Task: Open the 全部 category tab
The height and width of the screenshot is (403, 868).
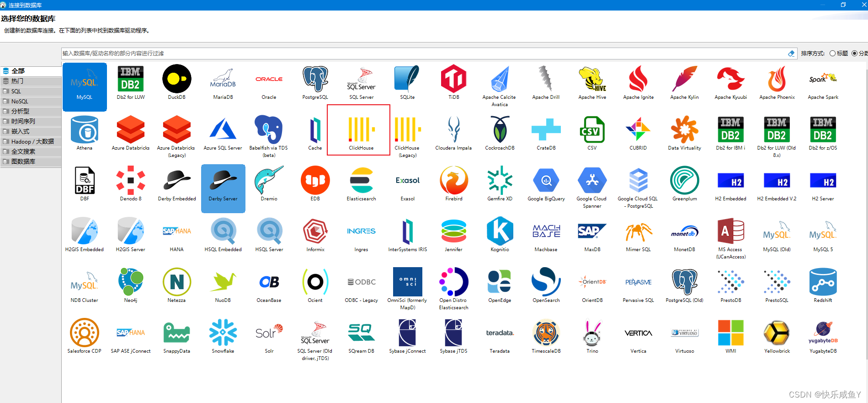Action: 31,71
